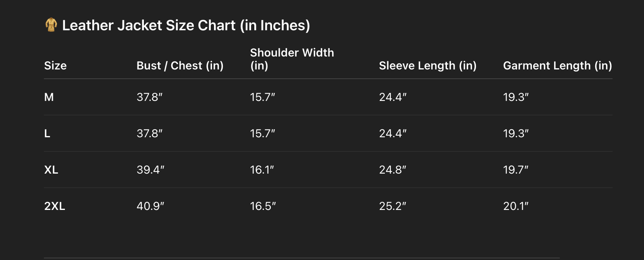Screen dimensions: 644x260
Task: Click the jacket emoji icon beside the title
Action: coord(51,25)
